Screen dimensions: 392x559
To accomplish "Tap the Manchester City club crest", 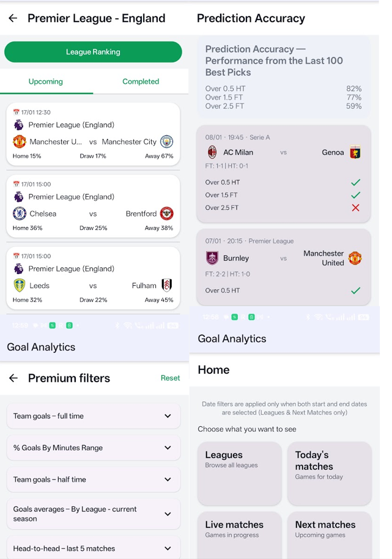I will 166,142.
